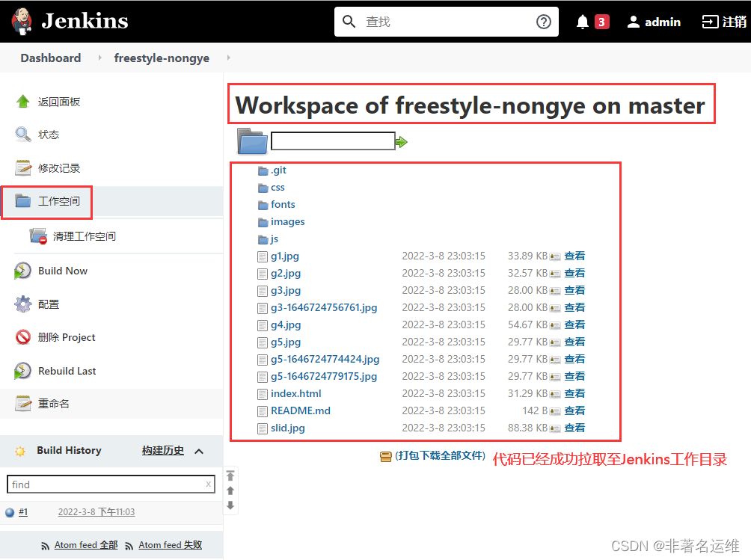Open the README.md file link
Screen dimensions: 751x560
[x=300, y=410]
